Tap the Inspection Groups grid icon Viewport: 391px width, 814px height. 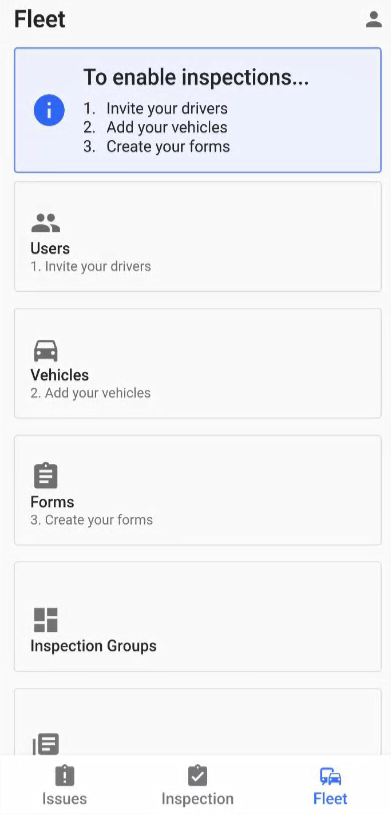(x=46, y=620)
